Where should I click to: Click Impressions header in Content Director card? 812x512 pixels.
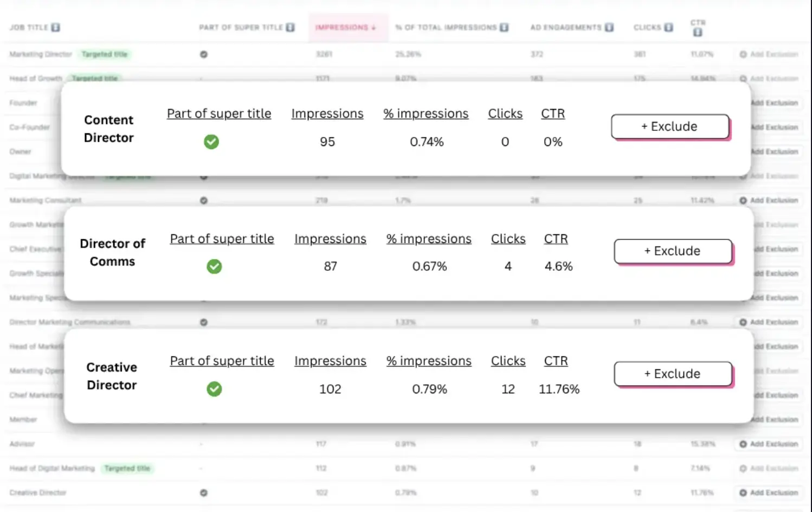click(x=327, y=114)
